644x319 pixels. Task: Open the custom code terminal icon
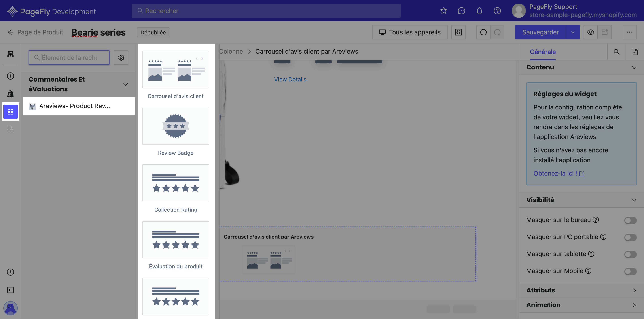pyautogui.click(x=11, y=290)
